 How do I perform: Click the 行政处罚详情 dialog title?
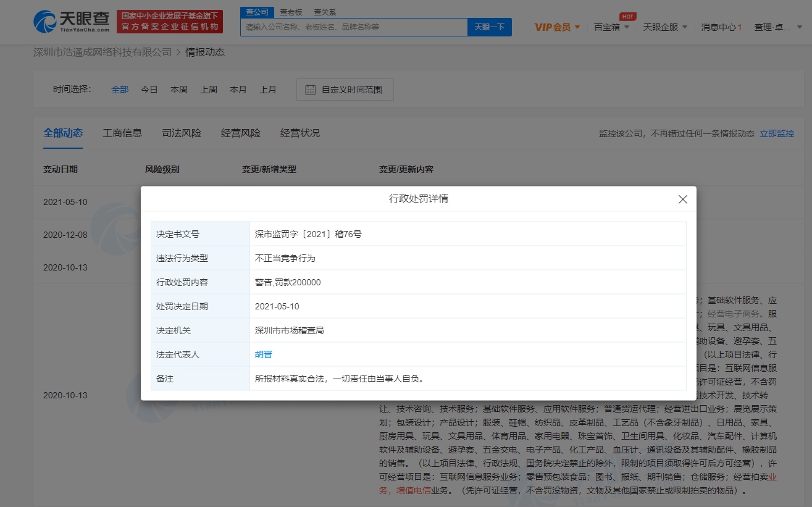pyautogui.click(x=419, y=199)
